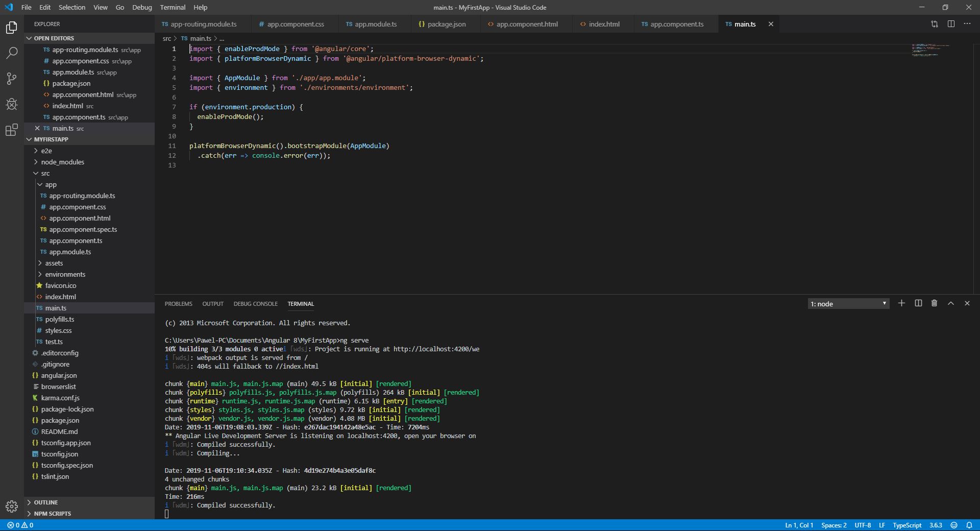Open the DEBUG CONSOLE panel tab
Screen dimensions: 980x531
coord(256,304)
